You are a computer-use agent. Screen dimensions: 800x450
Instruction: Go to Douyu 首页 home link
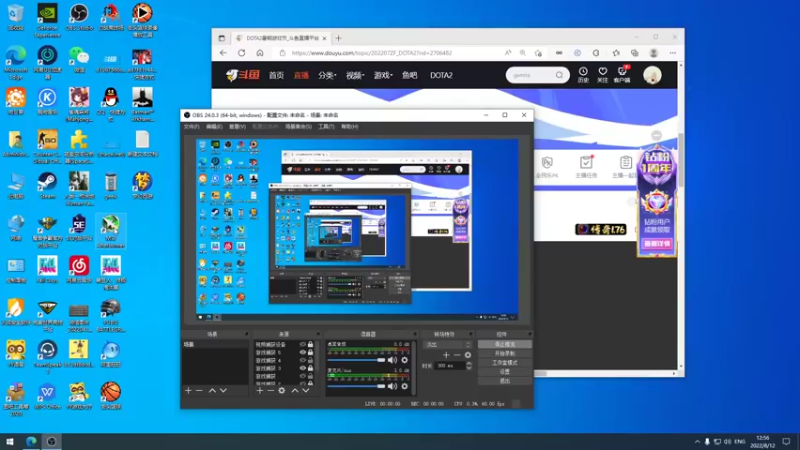[276, 75]
